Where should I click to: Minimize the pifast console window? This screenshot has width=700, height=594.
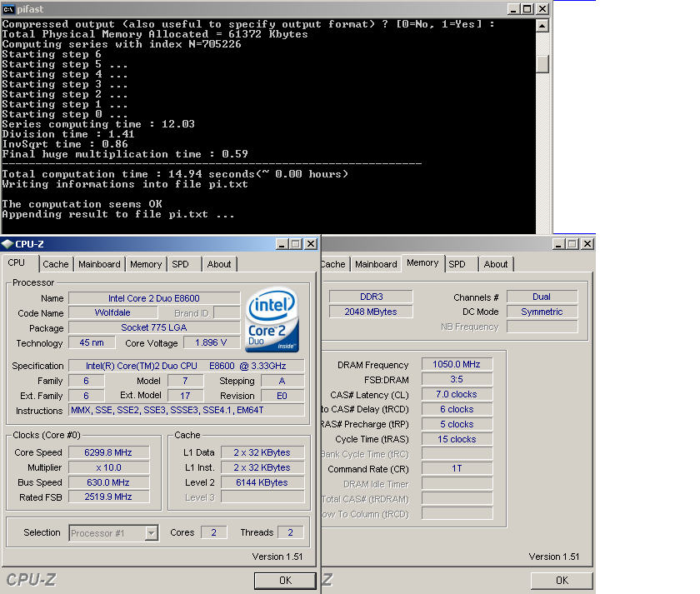(x=514, y=9)
